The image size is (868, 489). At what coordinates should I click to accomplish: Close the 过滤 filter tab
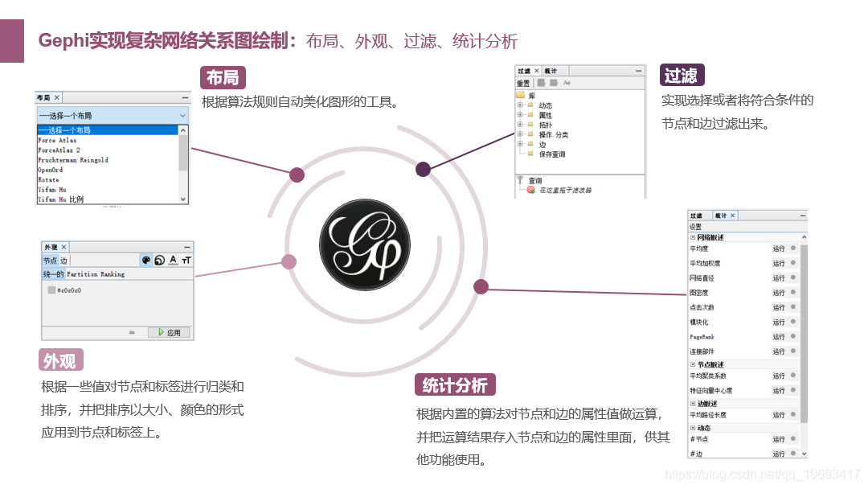(536, 71)
